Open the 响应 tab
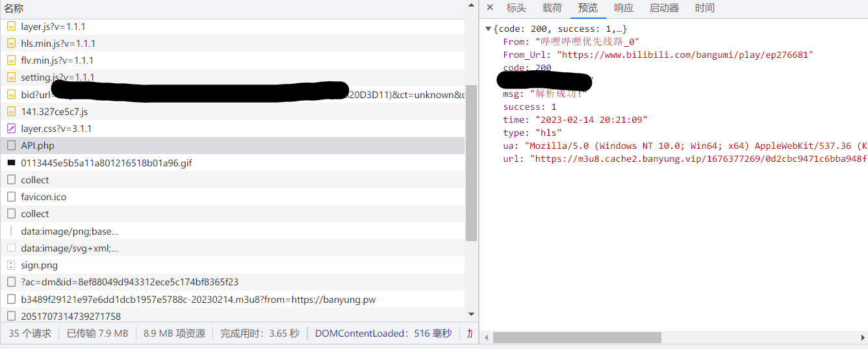868x349 pixels. pyautogui.click(x=623, y=8)
